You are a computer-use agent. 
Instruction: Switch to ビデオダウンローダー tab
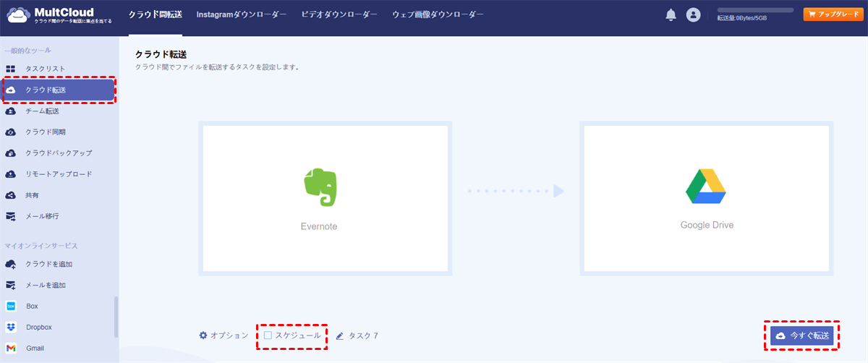pos(339,14)
